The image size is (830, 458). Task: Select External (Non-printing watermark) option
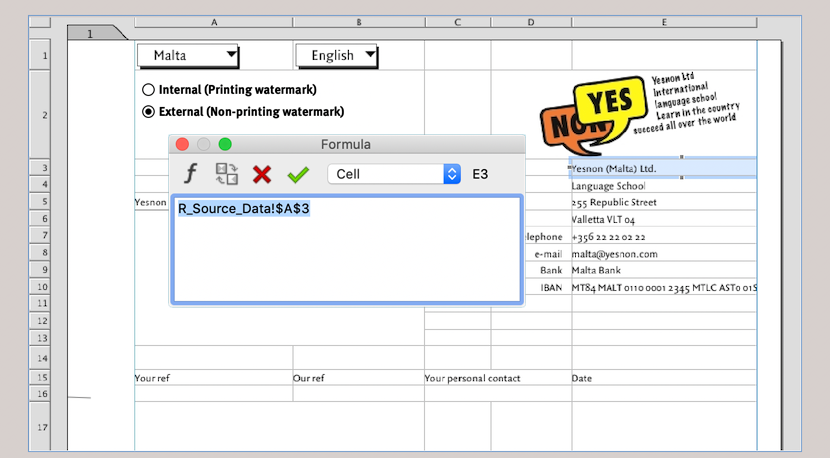click(150, 112)
